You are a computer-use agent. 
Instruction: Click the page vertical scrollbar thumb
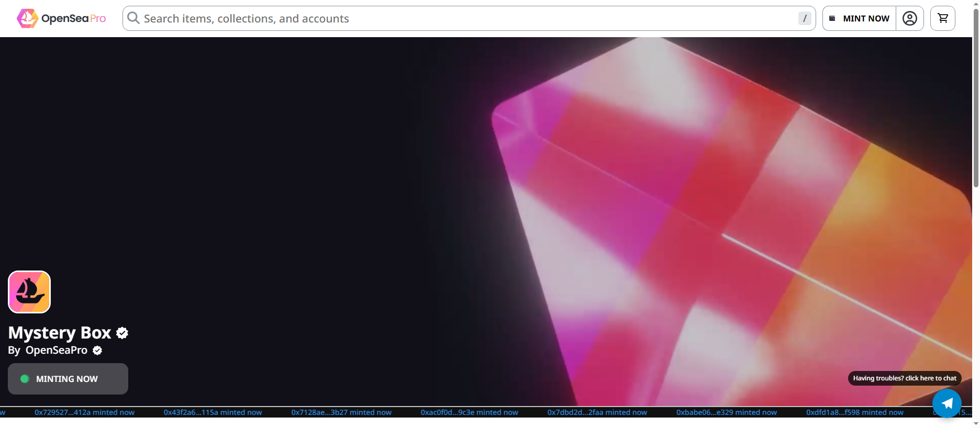pos(976,98)
